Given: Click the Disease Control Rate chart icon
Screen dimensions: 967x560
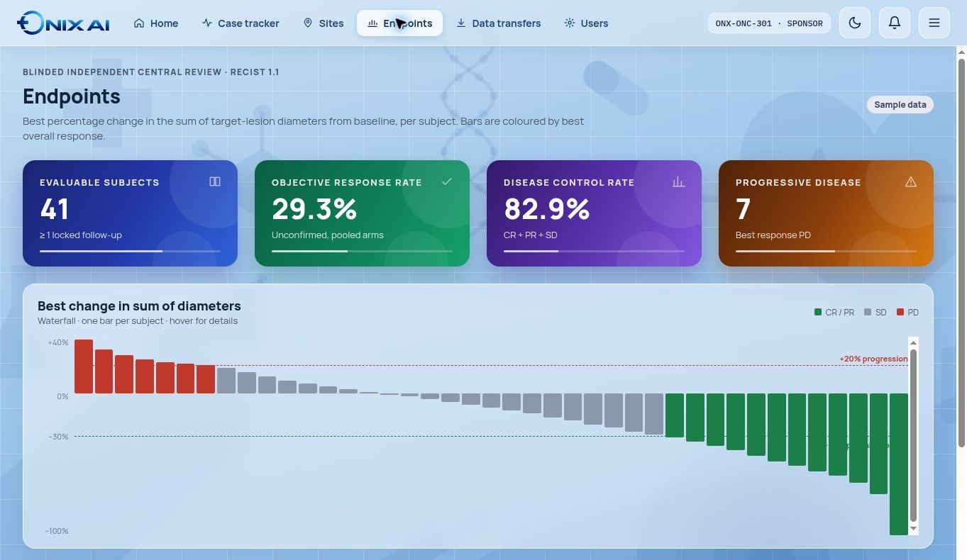Looking at the screenshot, I should 679,181.
